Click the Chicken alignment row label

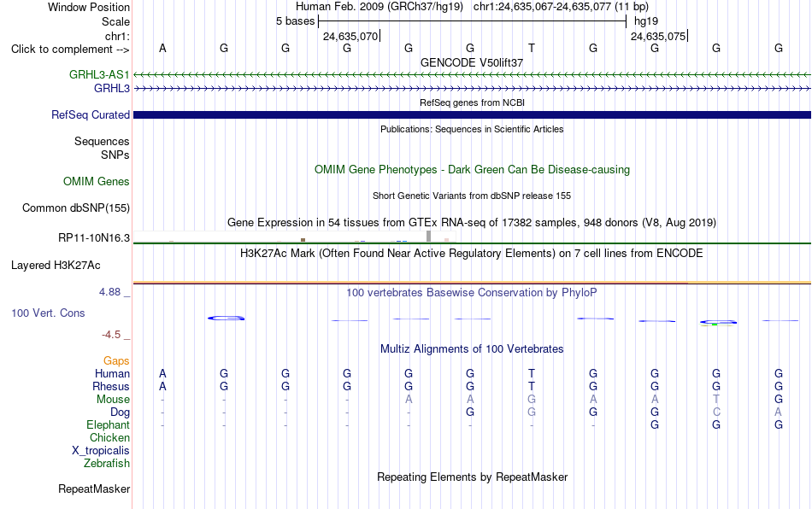(x=109, y=437)
